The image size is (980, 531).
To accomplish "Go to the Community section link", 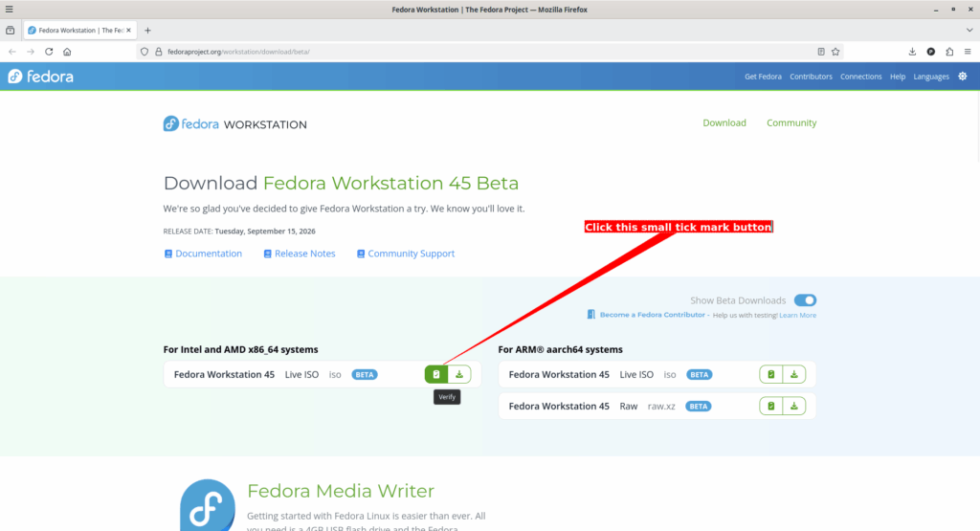I will point(791,123).
